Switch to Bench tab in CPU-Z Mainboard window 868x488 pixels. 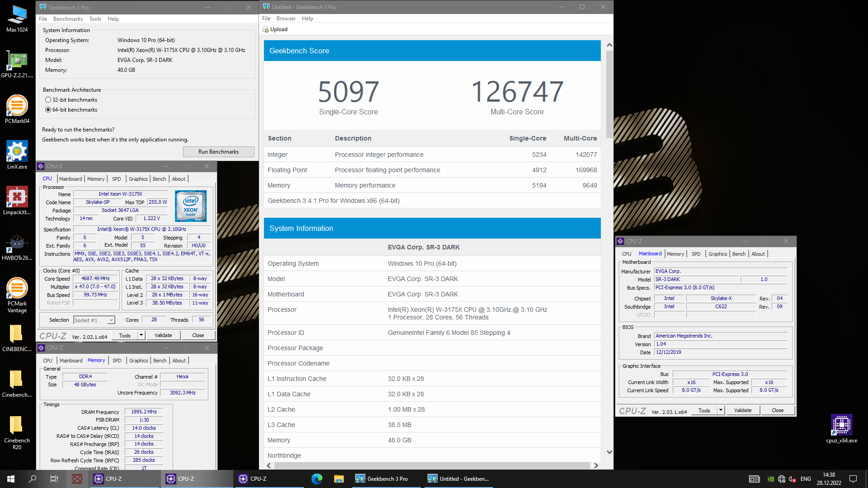tap(739, 254)
